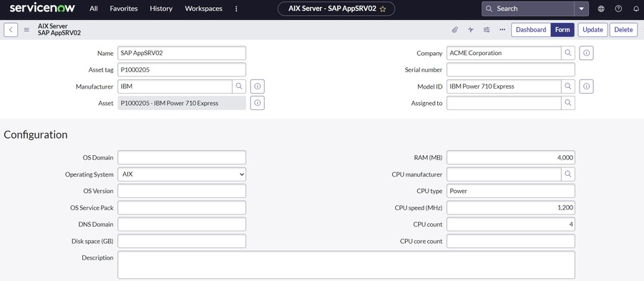
Task: Open the activity stream icon
Action: (471, 30)
